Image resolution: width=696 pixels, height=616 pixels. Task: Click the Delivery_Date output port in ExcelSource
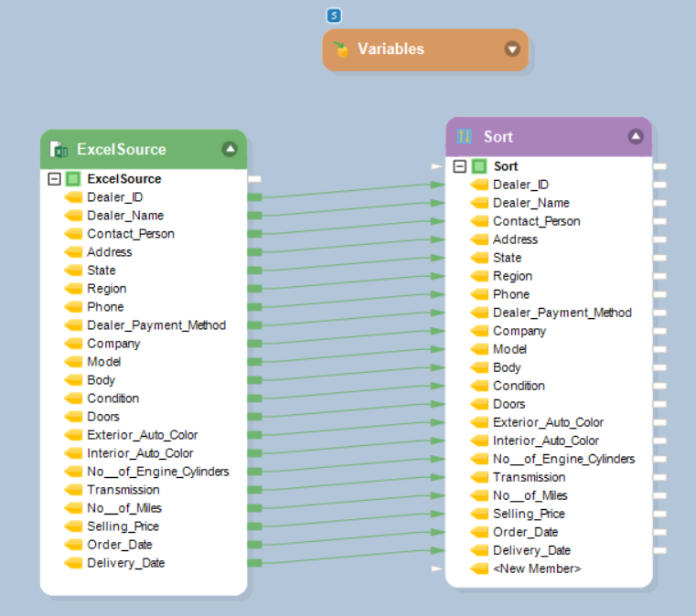pyautogui.click(x=254, y=563)
